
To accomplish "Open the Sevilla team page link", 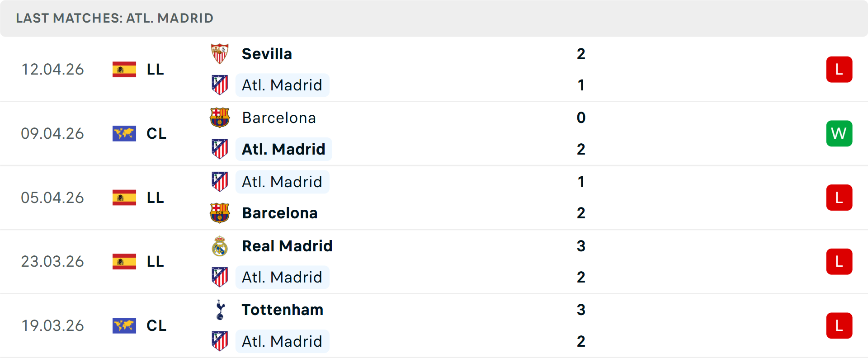I will pyautogui.click(x=267, y=53).
